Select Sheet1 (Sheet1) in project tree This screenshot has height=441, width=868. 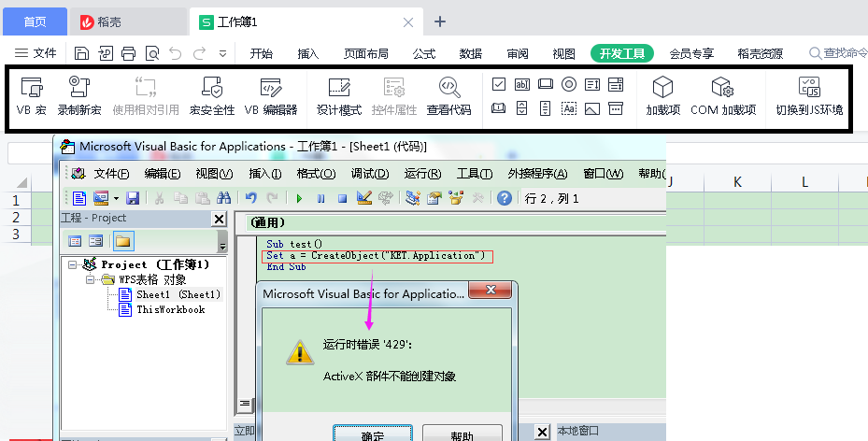pos(178,294)
